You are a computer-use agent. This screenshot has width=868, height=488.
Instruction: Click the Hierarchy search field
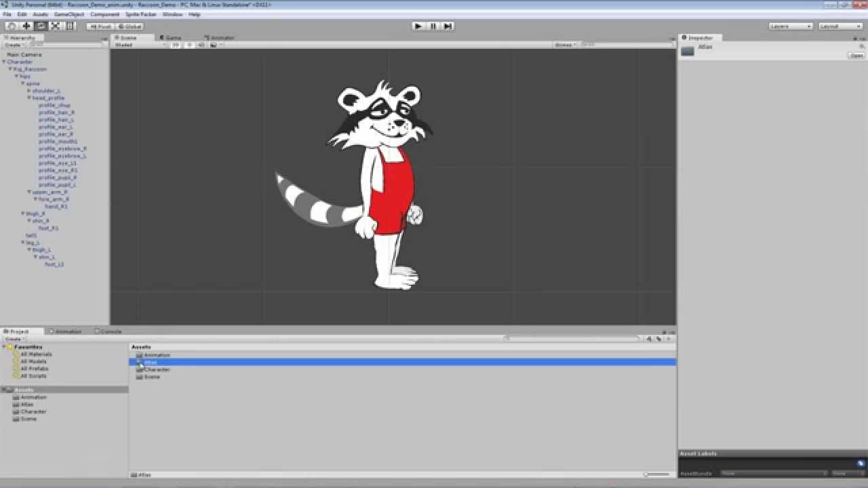click(66, 45)
